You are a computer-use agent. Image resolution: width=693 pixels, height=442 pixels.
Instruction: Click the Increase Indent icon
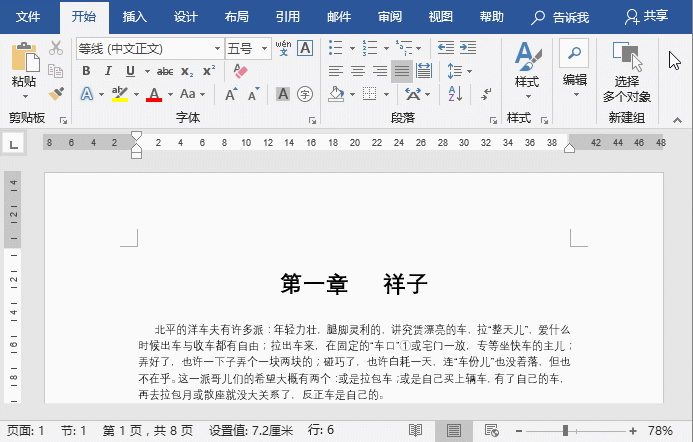(468, 47)
